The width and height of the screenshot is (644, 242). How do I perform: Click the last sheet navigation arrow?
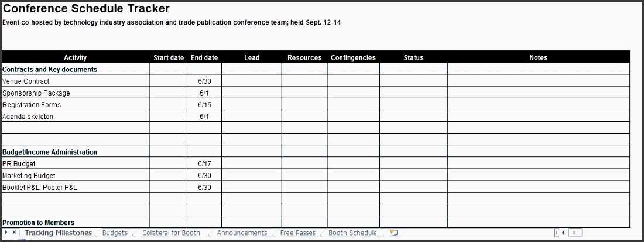(14, 233)
